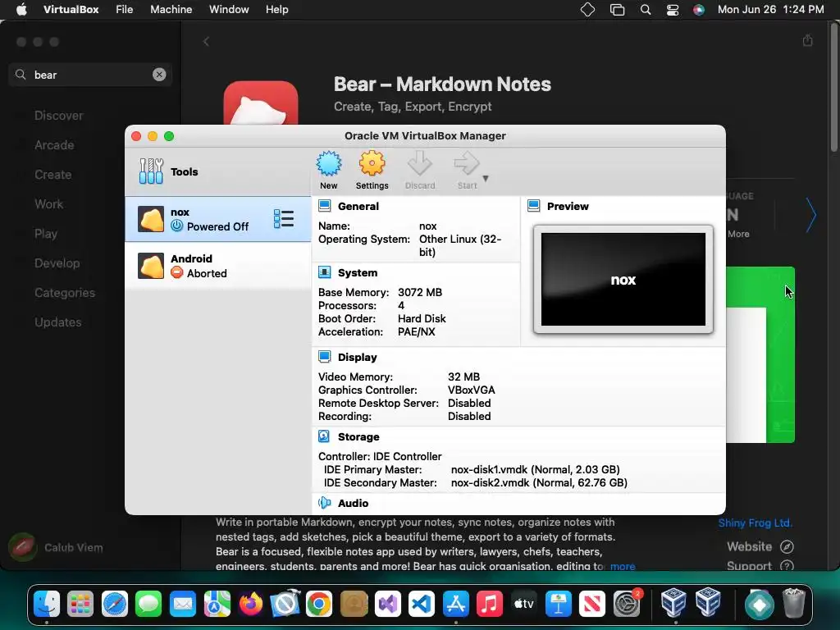Go to Arcade in App Store sidebar
Viewport: 840px width, 630px height.
click(54, 145)
